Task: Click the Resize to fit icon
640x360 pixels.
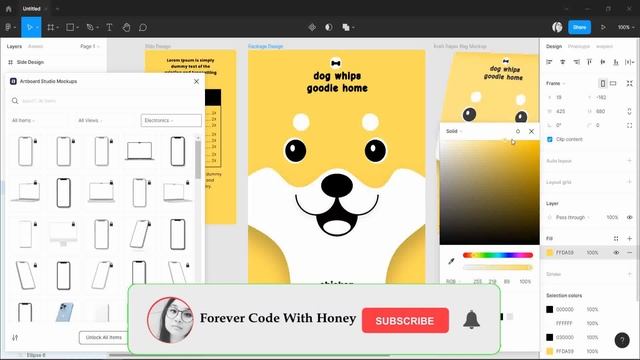Action: [630, 83]
